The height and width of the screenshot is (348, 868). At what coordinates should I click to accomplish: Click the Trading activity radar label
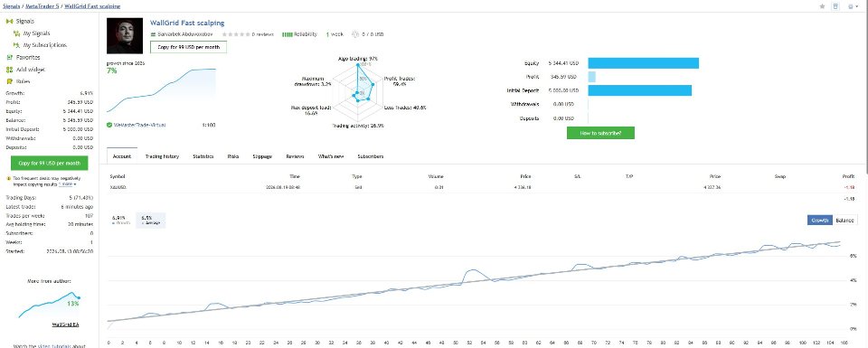point(358,126)
